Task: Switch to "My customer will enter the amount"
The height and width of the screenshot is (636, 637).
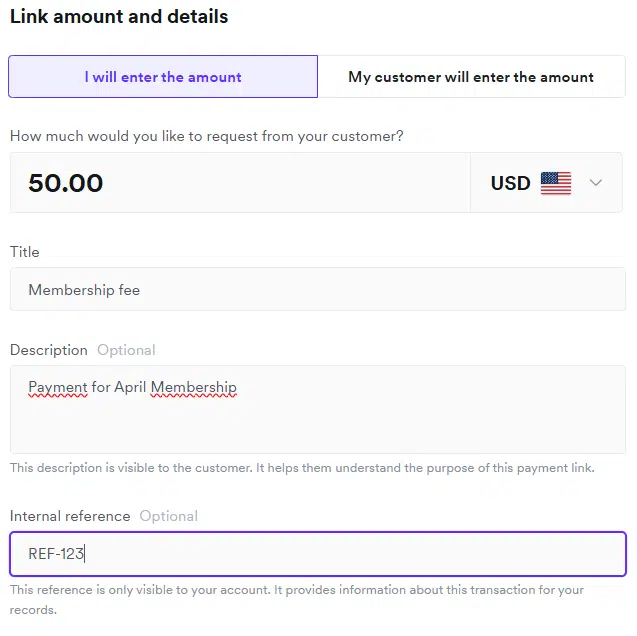Action: point(471,77)
